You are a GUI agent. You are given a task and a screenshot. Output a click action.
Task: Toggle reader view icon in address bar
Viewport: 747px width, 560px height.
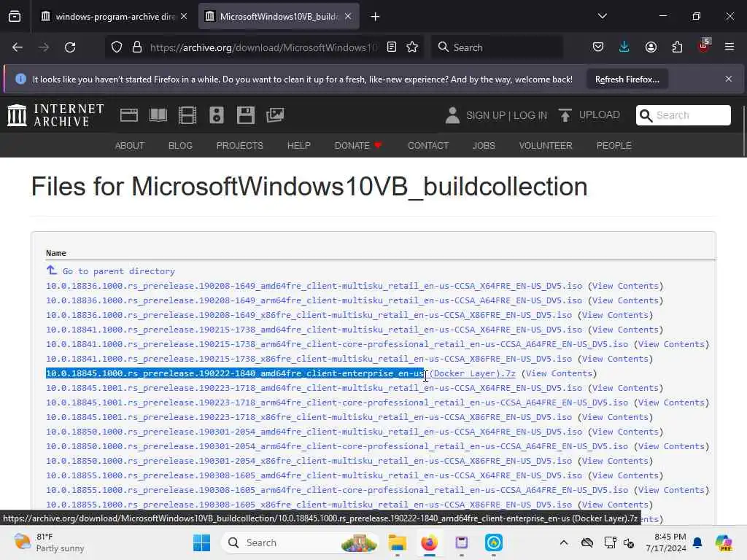392,47
